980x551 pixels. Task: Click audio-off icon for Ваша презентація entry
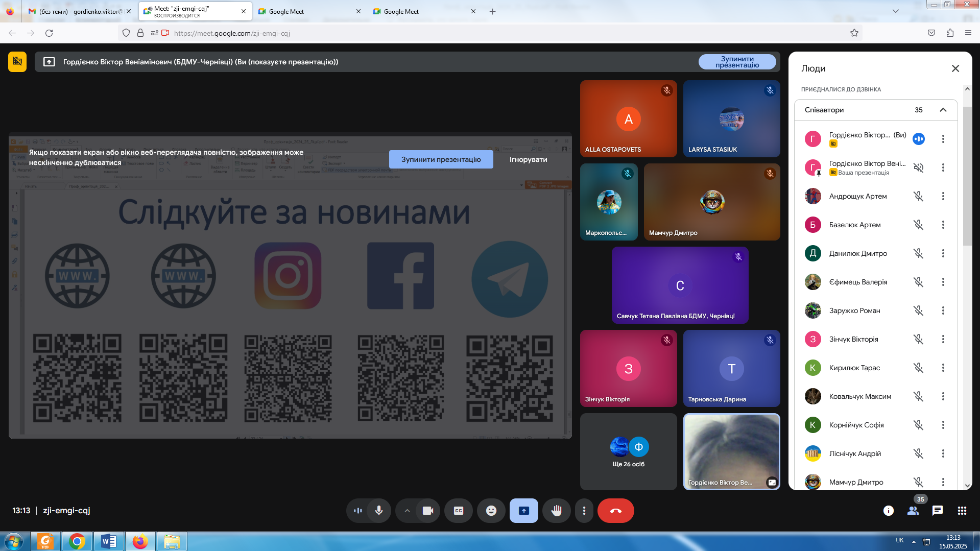(x=918, y=167)
